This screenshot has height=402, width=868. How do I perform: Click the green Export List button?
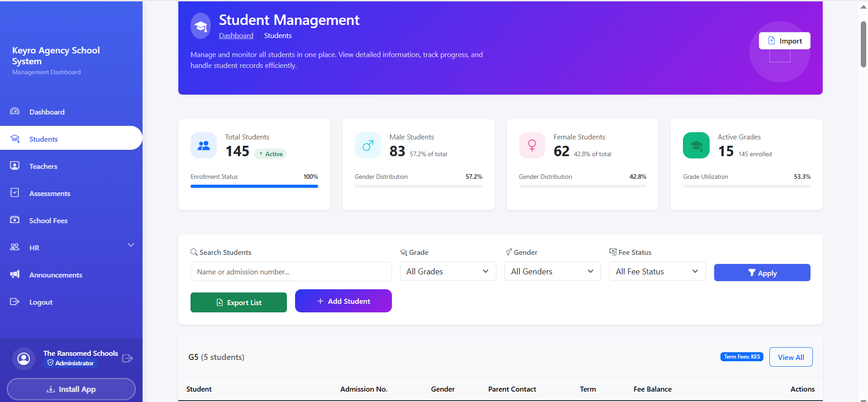point(238,302)
